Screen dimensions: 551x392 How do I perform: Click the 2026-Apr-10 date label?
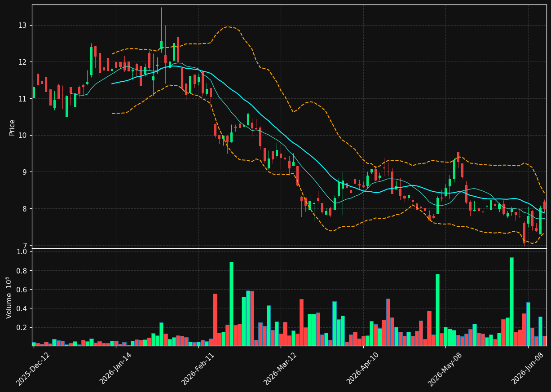point(363,369)
